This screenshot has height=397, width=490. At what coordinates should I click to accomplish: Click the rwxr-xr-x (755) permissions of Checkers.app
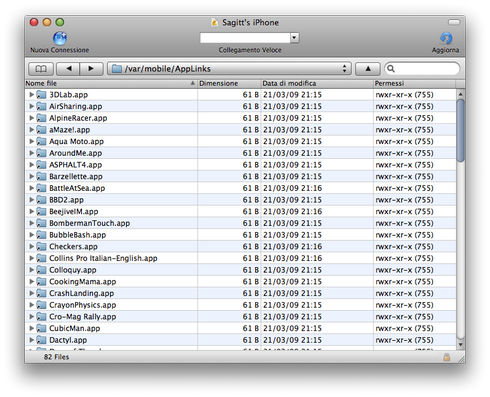click(x=404, y=246)
